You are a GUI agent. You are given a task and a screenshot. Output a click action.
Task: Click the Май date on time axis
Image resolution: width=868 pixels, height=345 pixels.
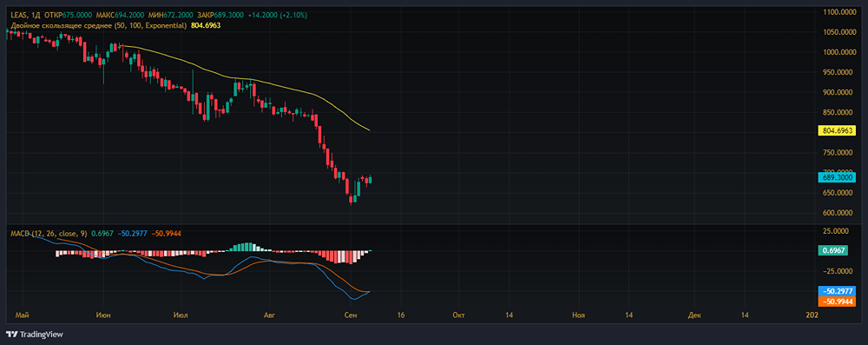[23, 315]
